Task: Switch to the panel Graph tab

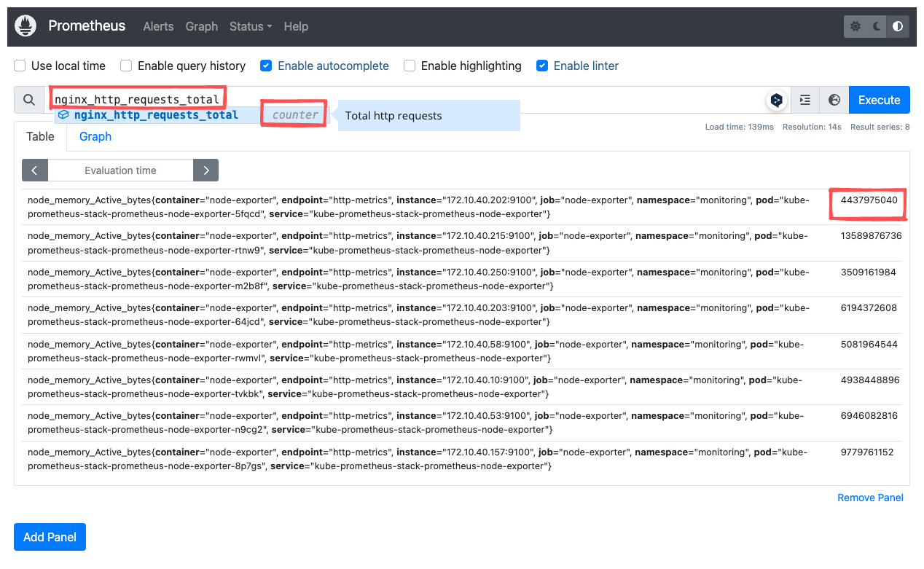Action: (x=95, y=136)
